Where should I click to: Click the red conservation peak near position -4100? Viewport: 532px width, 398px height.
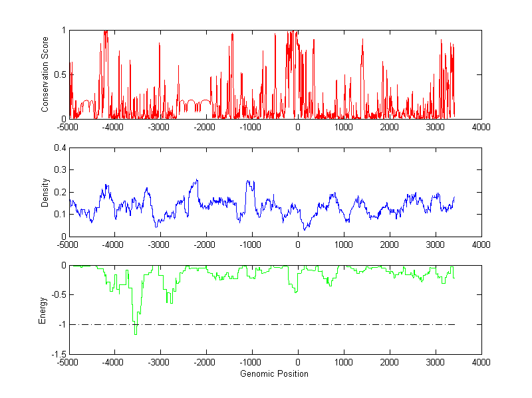106,32
